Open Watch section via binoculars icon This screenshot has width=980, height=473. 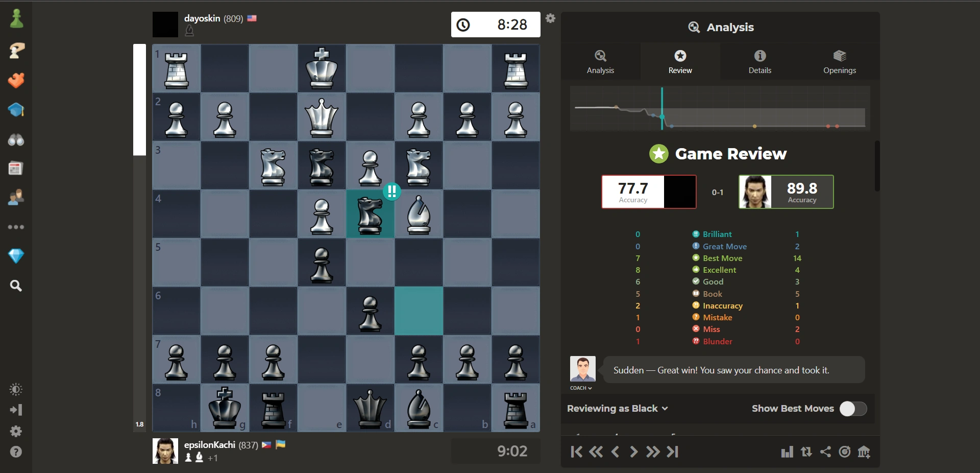(16, 140)
